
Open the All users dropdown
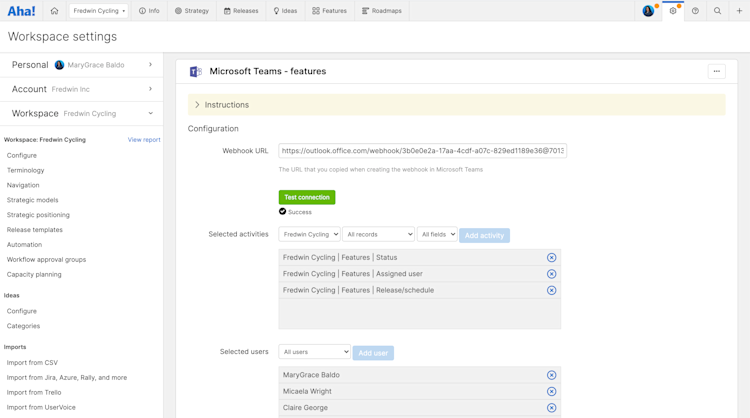314,352
